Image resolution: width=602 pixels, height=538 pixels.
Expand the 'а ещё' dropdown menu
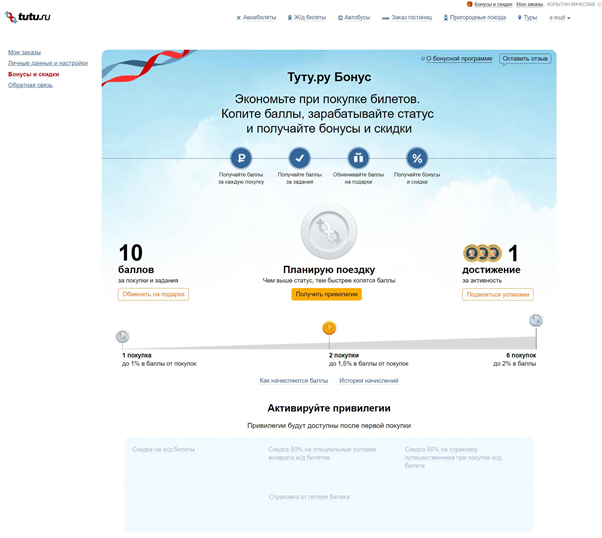559,18
